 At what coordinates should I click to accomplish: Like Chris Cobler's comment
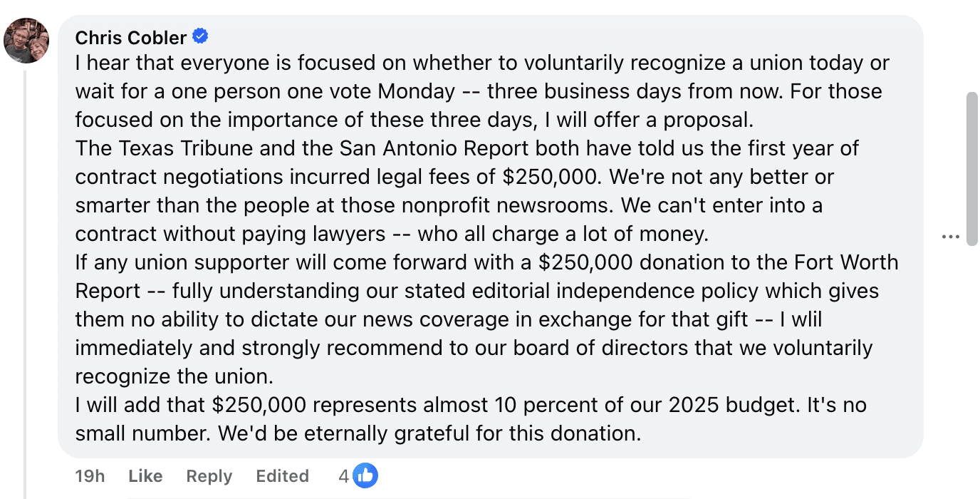click(145, 475)
